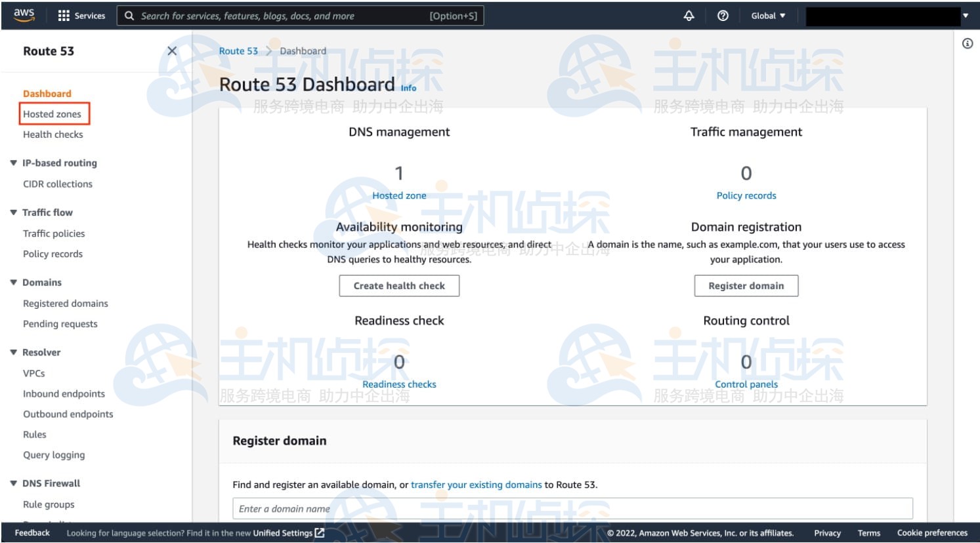Collapse the DNS Firewall section
The image size is (980, 543).
[x=13, y=483]
